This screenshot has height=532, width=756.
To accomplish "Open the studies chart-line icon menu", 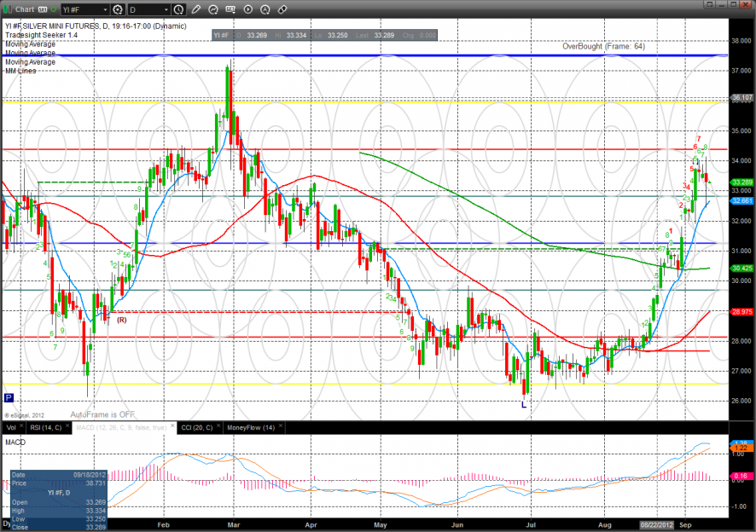I will [x=213, y=9].
